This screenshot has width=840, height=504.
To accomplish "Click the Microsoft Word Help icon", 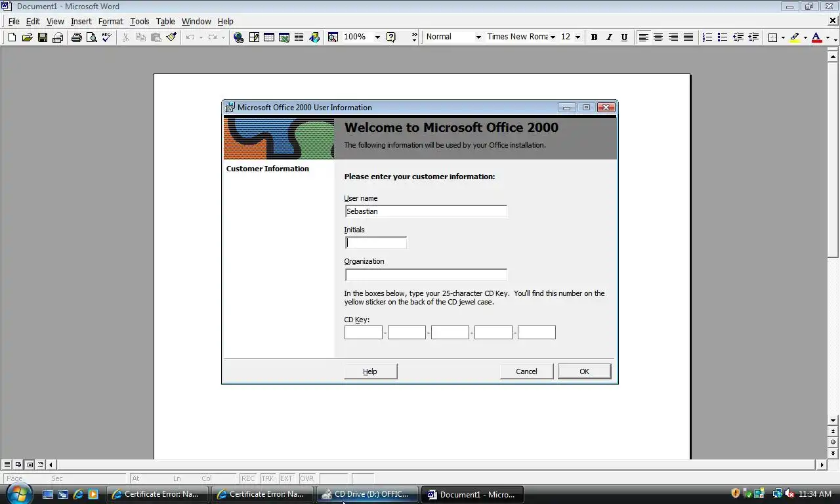I will 391,37.
